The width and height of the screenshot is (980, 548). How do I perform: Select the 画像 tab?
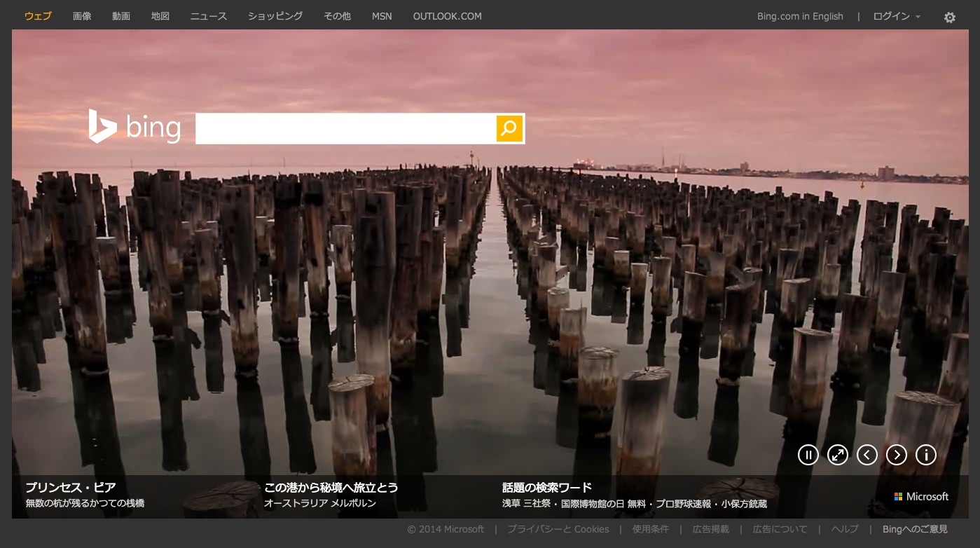pos(82,16)
